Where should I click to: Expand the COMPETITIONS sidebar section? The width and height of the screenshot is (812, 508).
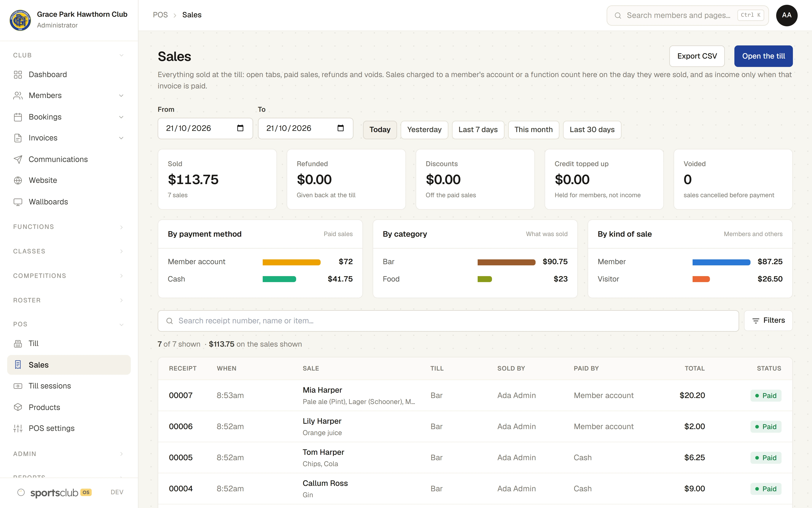coord(69,276)
